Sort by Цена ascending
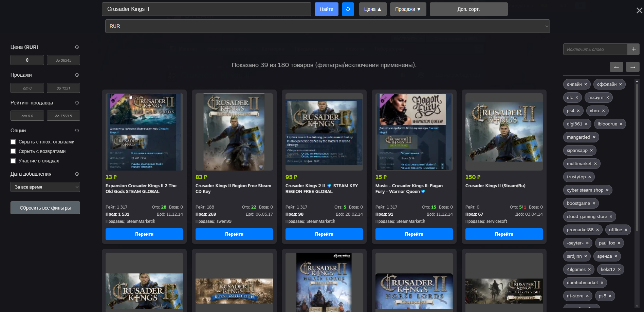 click(x=373, y=9)
